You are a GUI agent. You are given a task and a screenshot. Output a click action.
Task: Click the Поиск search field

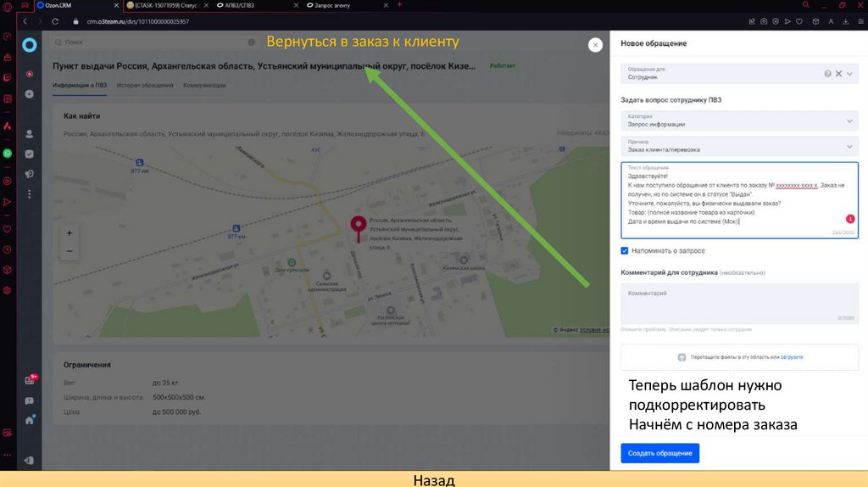coord(155,42)
